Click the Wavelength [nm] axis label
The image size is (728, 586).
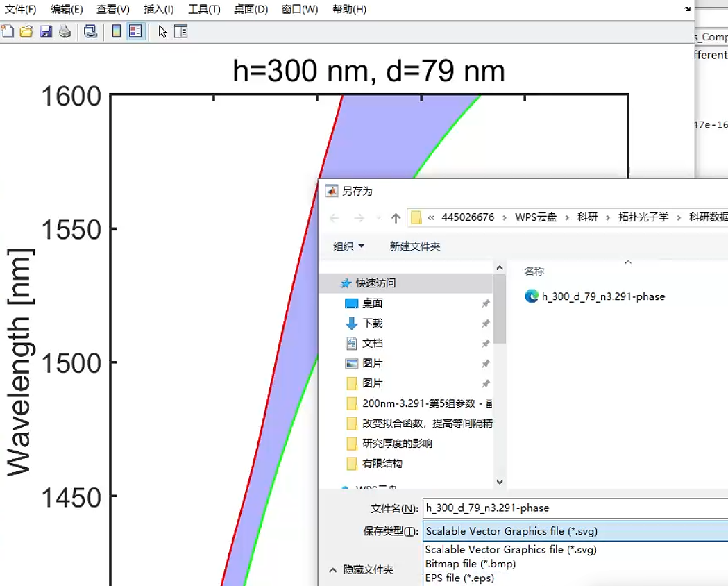tap(19, 362)
